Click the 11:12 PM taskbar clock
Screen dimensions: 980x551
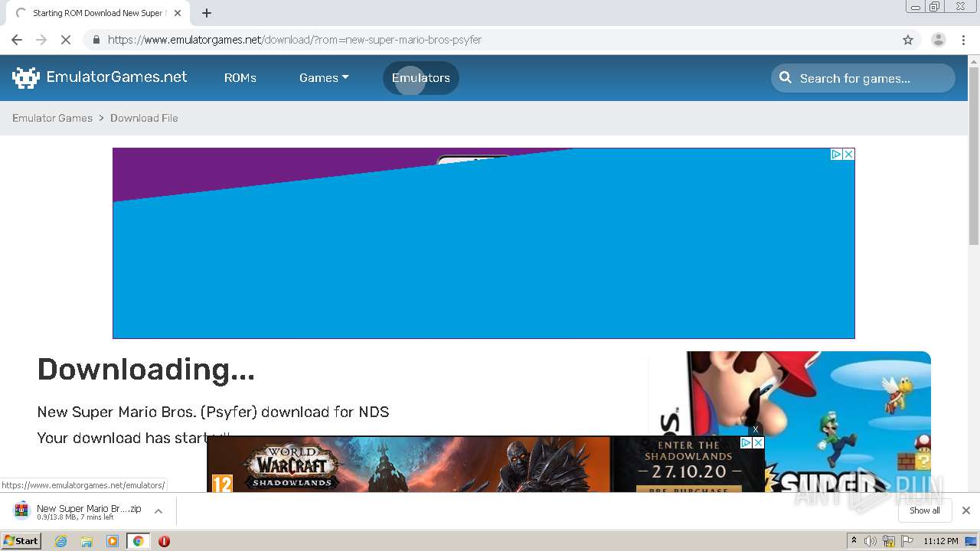click(x=941, y=541)
